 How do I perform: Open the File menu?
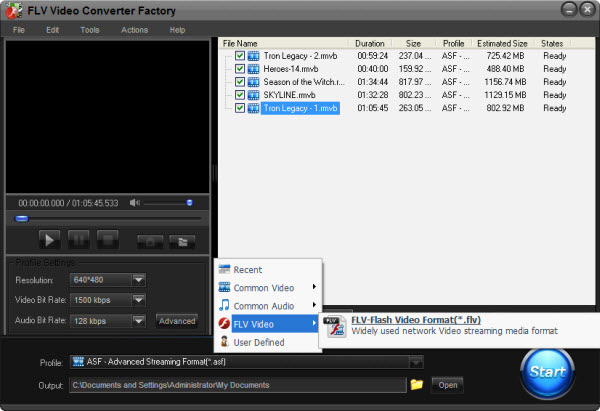tap(19, 30)
